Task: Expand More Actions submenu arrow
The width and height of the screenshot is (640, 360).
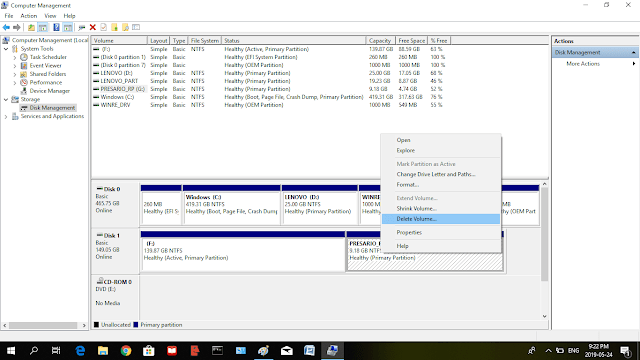Action: 633,64
